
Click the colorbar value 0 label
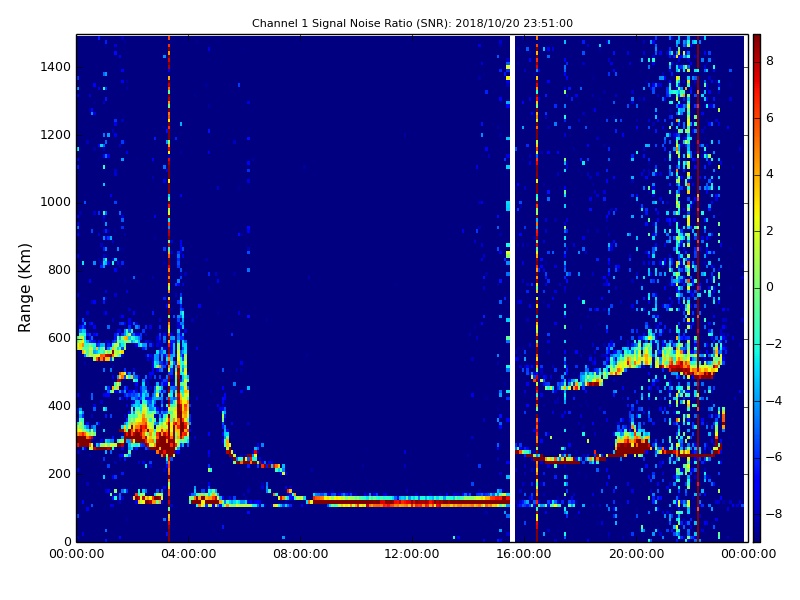(770, 287)
